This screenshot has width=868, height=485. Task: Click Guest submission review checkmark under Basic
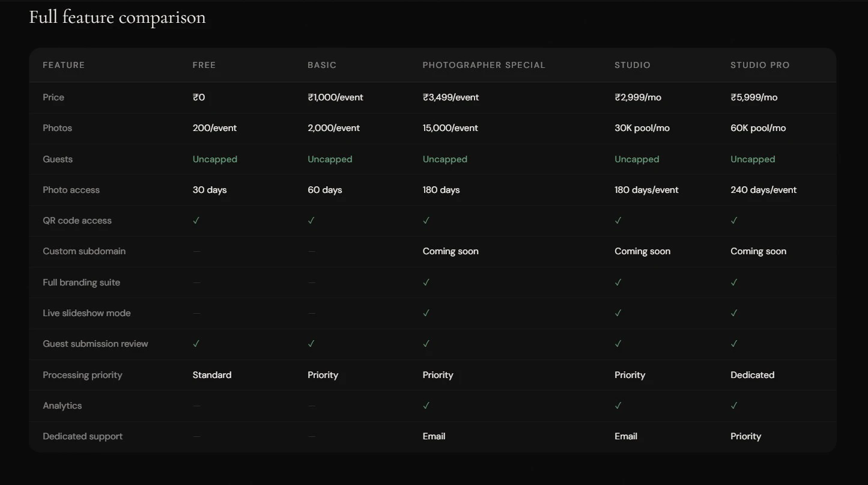click(x=311, y=344)
